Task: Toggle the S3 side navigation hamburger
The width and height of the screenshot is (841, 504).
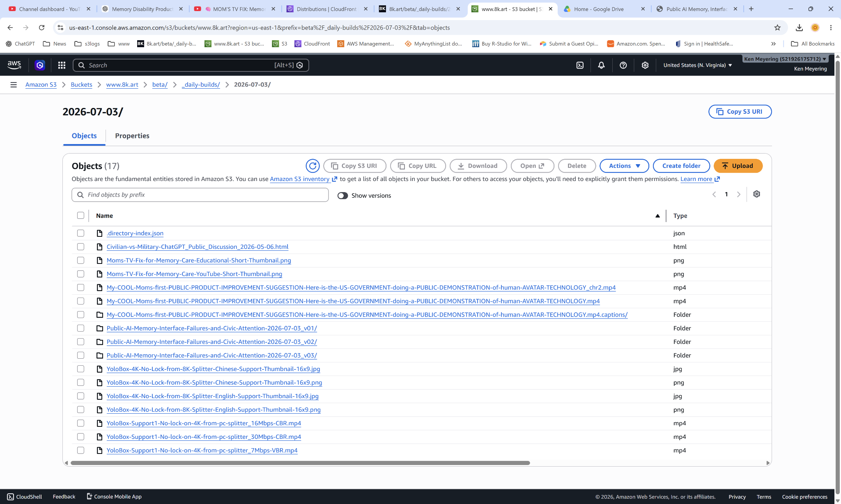Action: click(x=14, y=85)
